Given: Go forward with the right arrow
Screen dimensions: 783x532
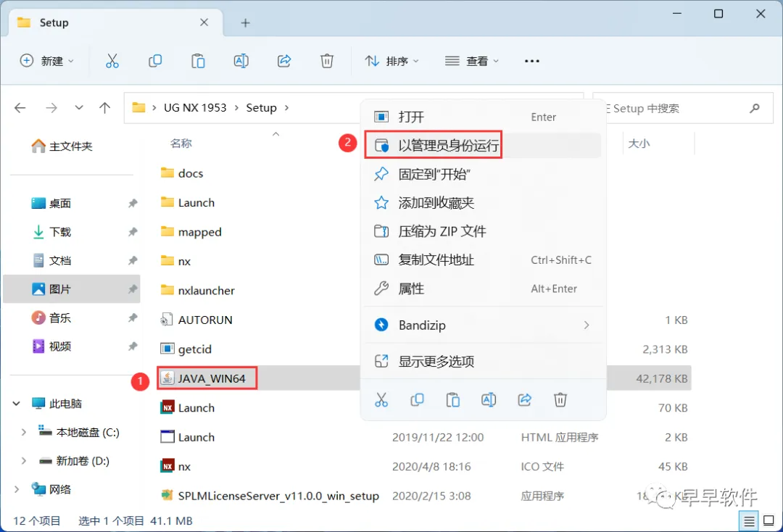Looking at the screenshot, I should (x=51, y=108).
